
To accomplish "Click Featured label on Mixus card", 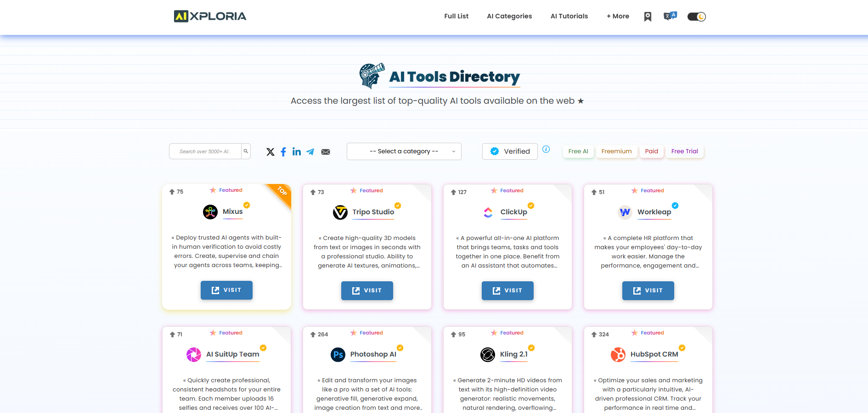I will pos(231,190).
